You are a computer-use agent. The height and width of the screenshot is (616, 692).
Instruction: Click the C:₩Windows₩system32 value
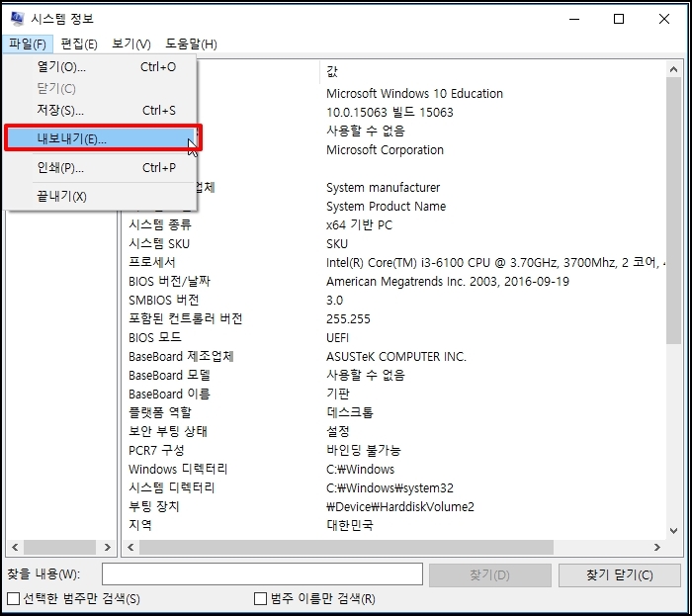[x=389, y=488]
